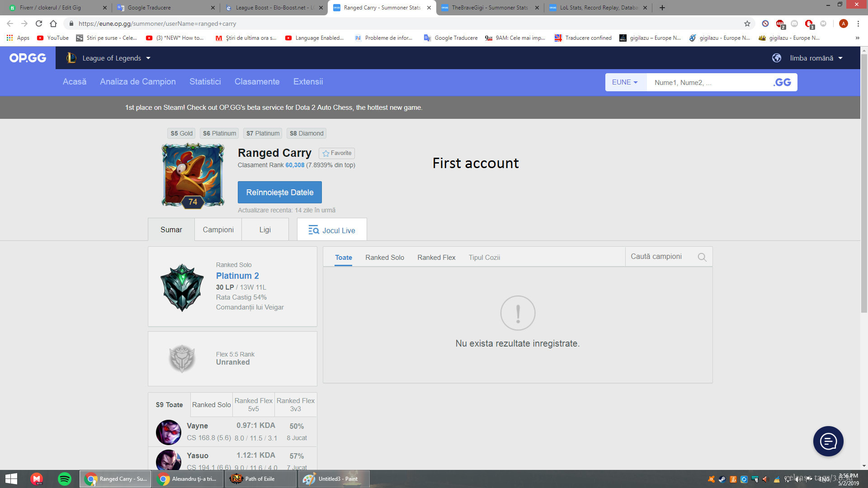Open the League of Legends game selector

108,58
